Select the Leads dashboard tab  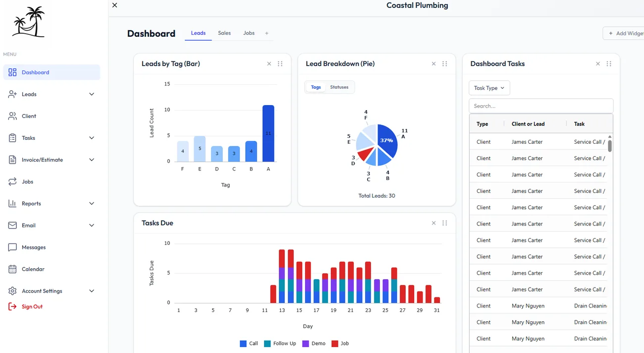pos(198,33)
